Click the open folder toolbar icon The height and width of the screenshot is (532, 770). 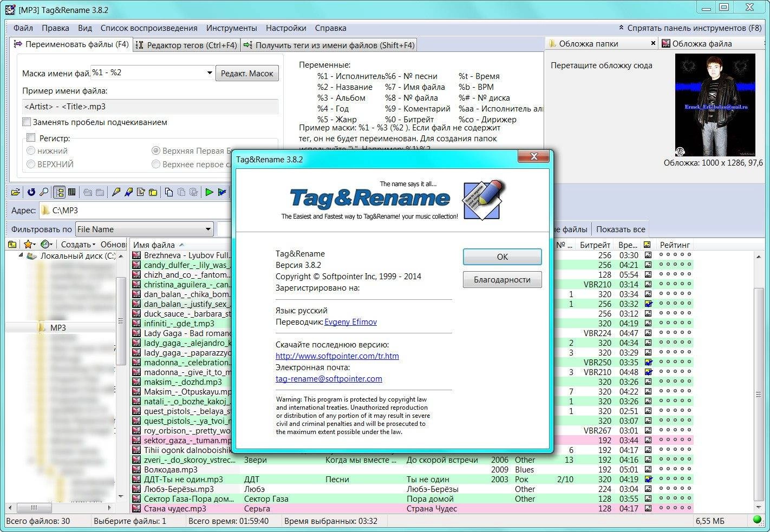click(x=16, y=192)
